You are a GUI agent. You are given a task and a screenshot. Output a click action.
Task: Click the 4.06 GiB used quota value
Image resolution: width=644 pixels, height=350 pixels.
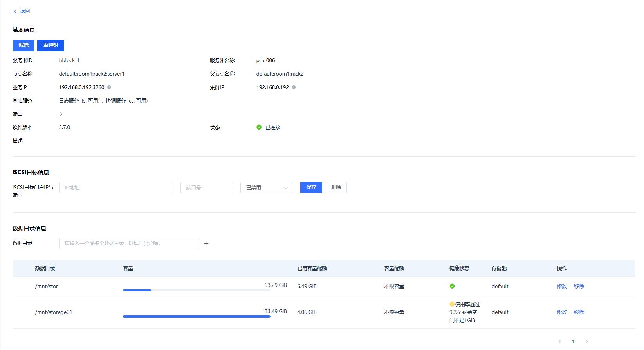[x=307, y=312]
